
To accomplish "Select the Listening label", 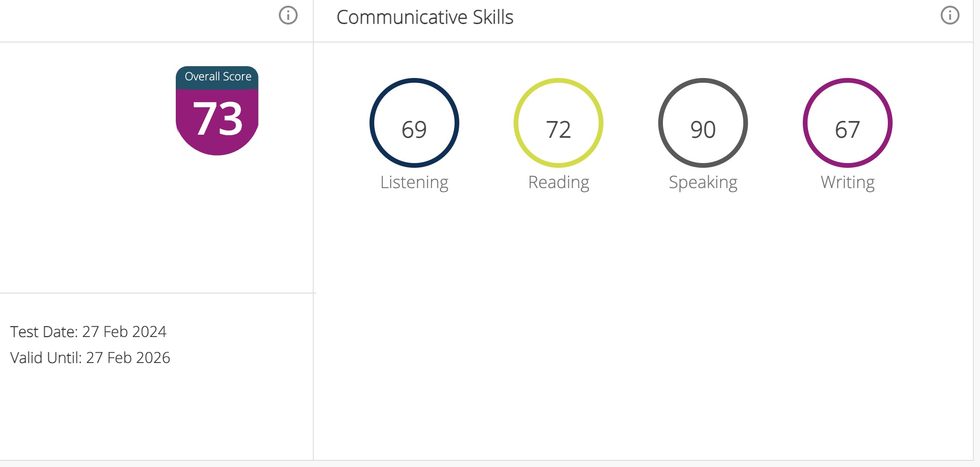I will 414,182.
